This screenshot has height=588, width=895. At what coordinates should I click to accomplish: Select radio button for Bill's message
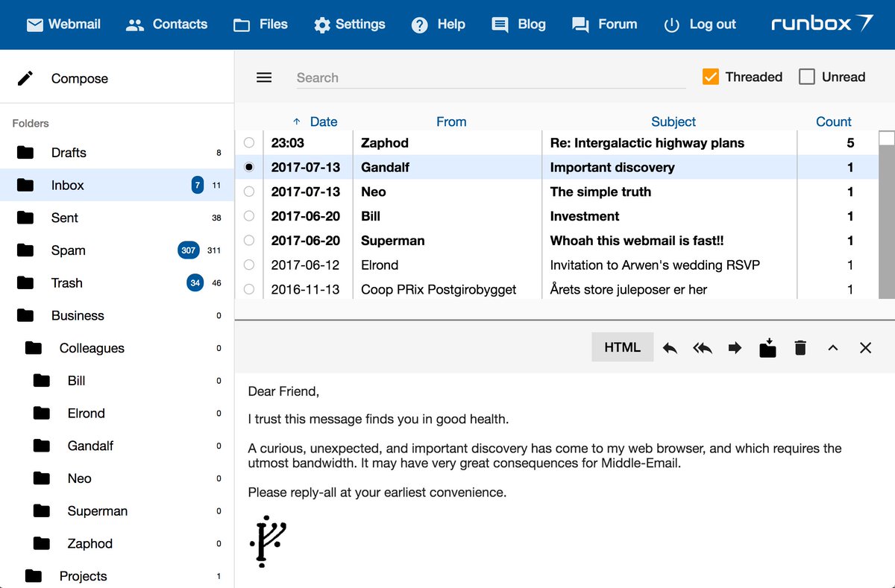point(249,216)
